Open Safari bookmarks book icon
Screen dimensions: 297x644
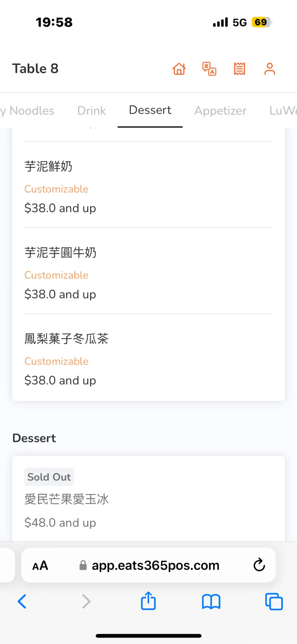(211, 601)
